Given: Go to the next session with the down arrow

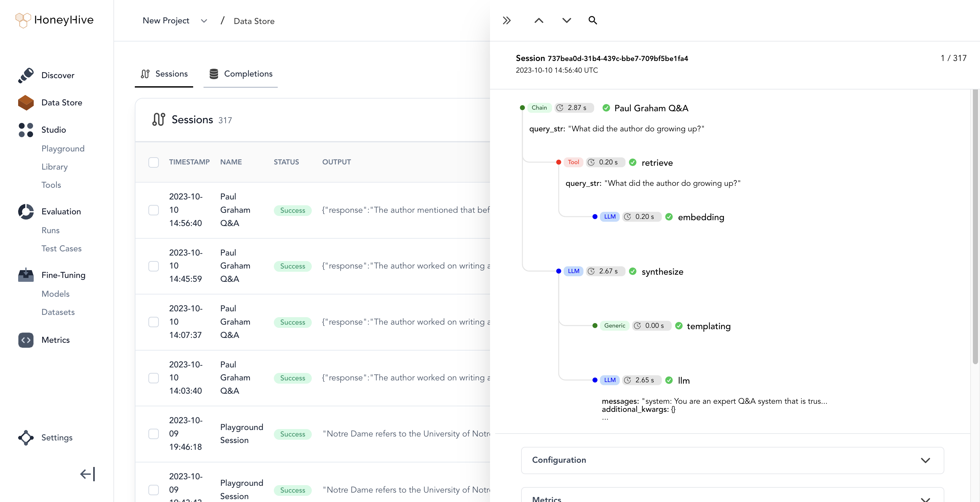Looking at the screenshot, I should pyautogui.click(x=566, y=20).
